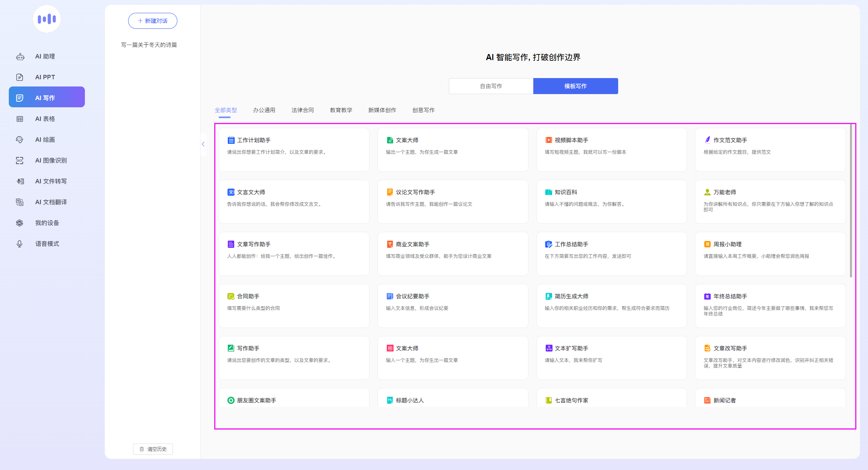Viewport: 868px width, 470px height.
Task: Click the 清空历史 button
Action: pos(153,449)
